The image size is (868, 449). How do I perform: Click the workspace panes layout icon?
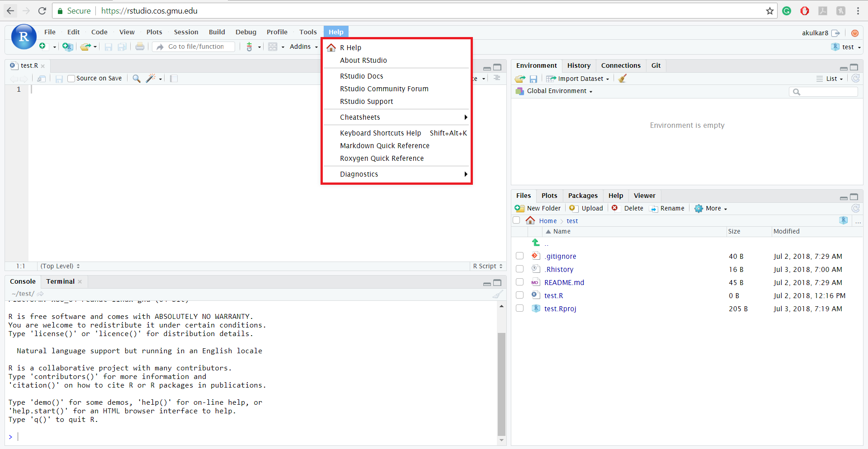(x=273, y=47)
